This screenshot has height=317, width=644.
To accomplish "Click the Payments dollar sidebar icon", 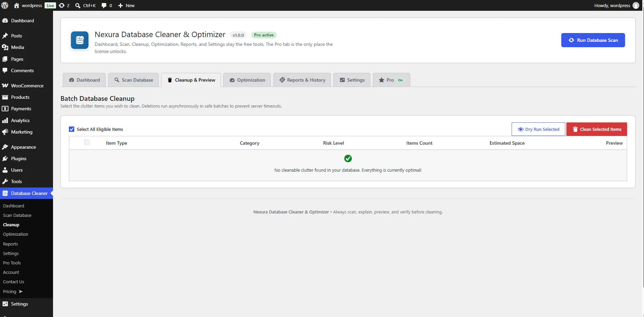I will [x=5, y=109].
